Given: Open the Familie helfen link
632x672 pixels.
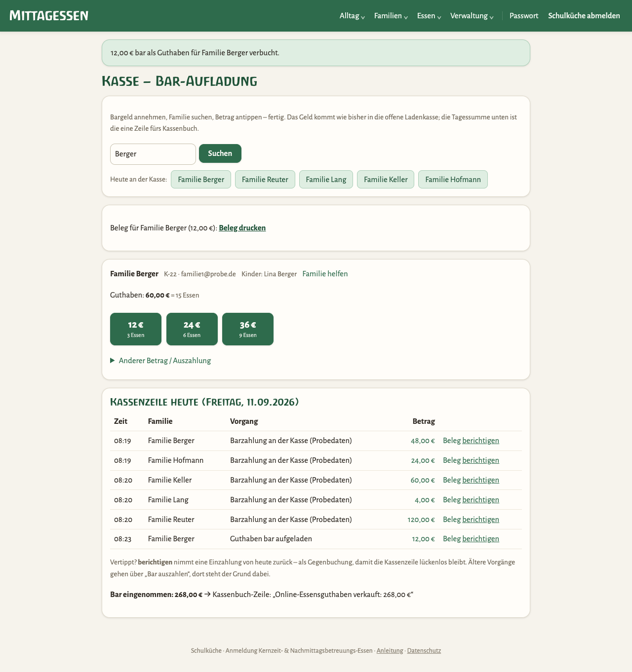Looking at the screenshot, I should tap(325, 274).
